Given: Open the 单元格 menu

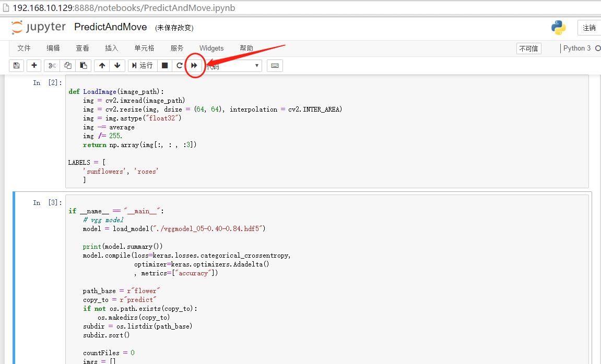Looking at the screenshot, I should coord(144,48).
